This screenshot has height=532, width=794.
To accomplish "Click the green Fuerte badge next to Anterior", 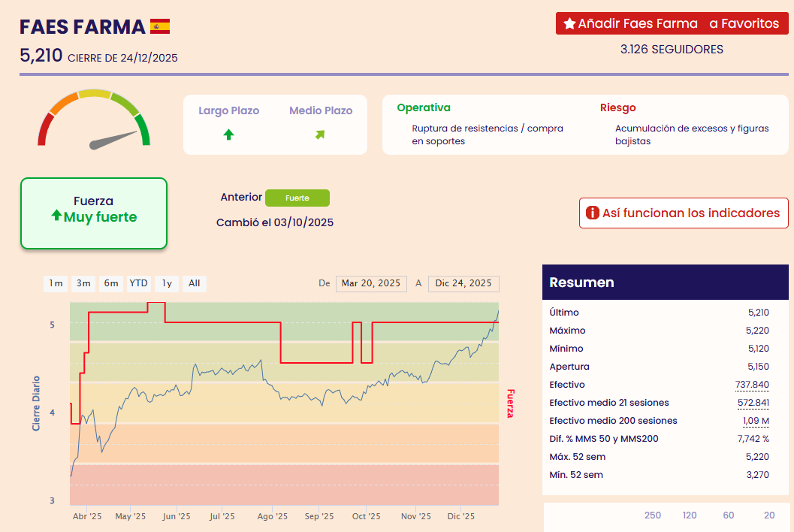I will pos(297,198).
